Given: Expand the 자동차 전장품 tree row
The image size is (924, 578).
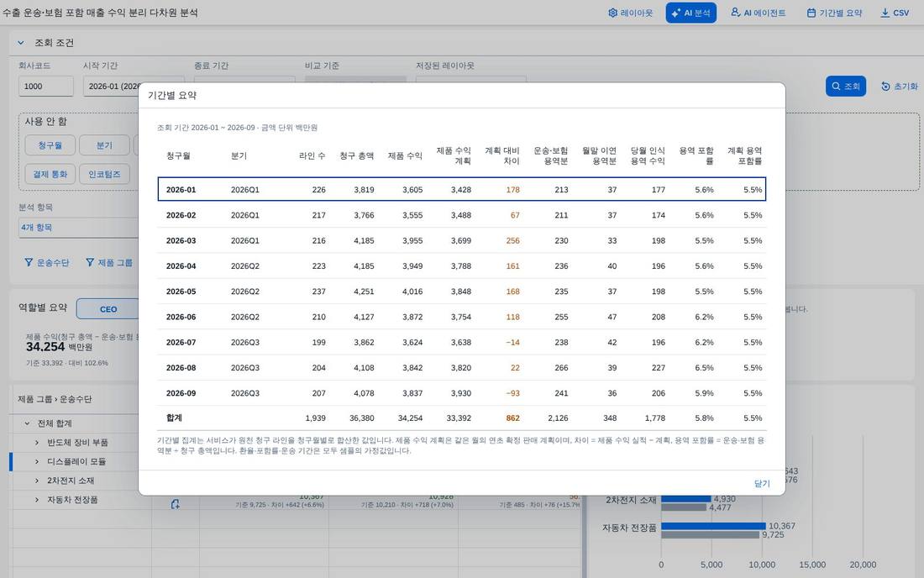Looking at the screenshot, I should pyautogui.click(x=37, y=500).
